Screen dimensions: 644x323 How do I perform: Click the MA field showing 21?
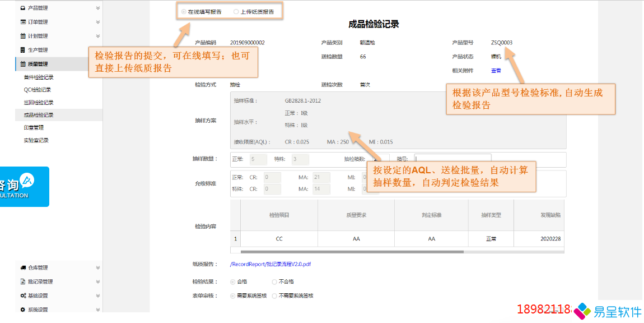click(321, 178)
